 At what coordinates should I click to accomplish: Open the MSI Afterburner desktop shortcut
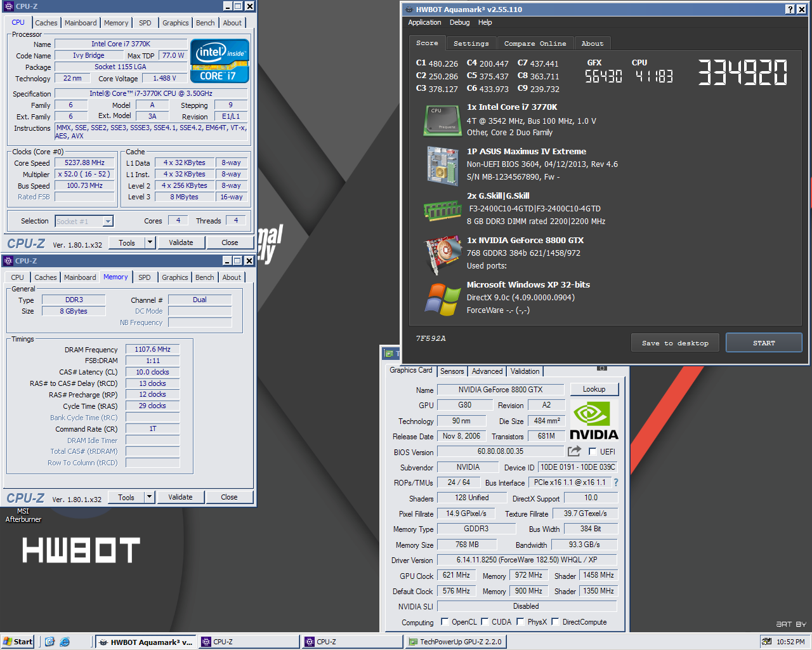pyautogui.click(x=23, y=515)
